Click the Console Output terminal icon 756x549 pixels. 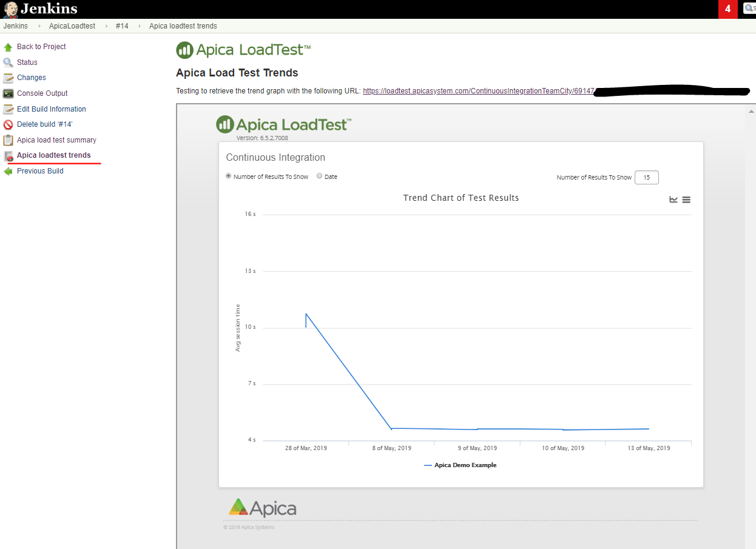pos(8,93)
